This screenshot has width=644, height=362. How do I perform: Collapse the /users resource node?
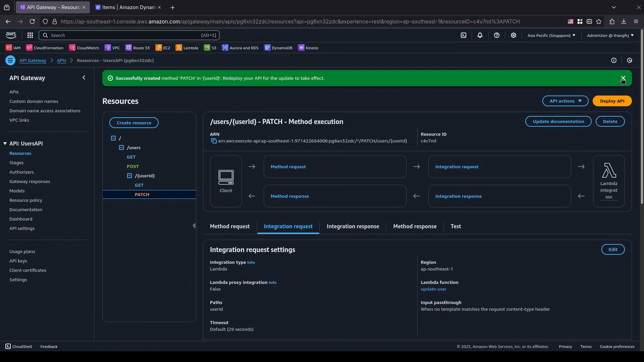(x=121, y=147)
